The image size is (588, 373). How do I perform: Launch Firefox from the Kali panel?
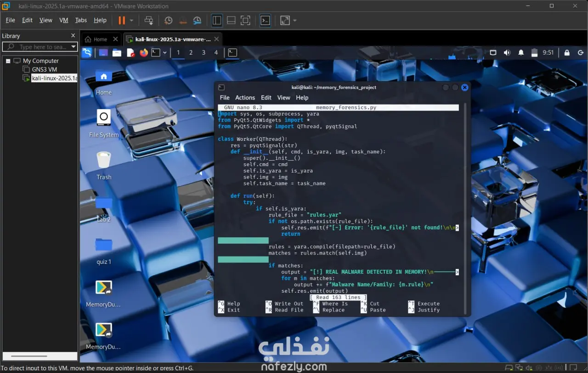pyautogui.click(x=144, y=53)
